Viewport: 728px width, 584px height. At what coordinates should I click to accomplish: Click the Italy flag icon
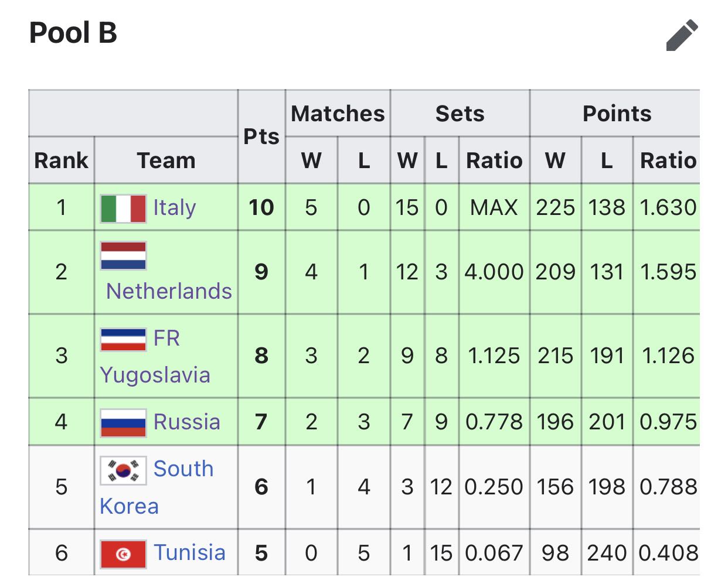[x=123, y=209]
